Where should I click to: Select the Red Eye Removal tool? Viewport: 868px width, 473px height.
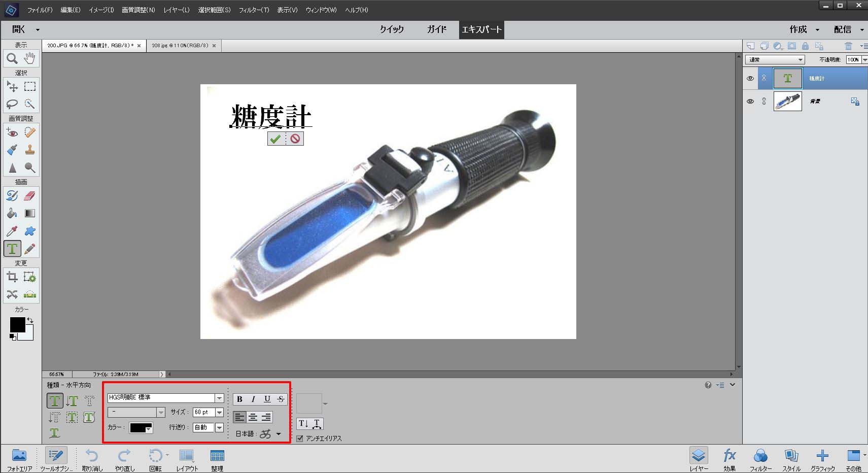[x=12, y=133]
